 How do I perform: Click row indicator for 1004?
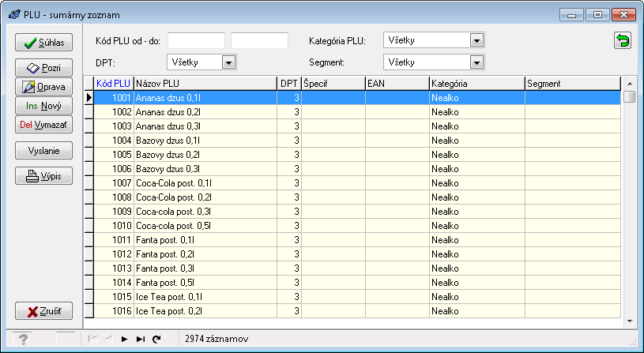coord(89,141)
